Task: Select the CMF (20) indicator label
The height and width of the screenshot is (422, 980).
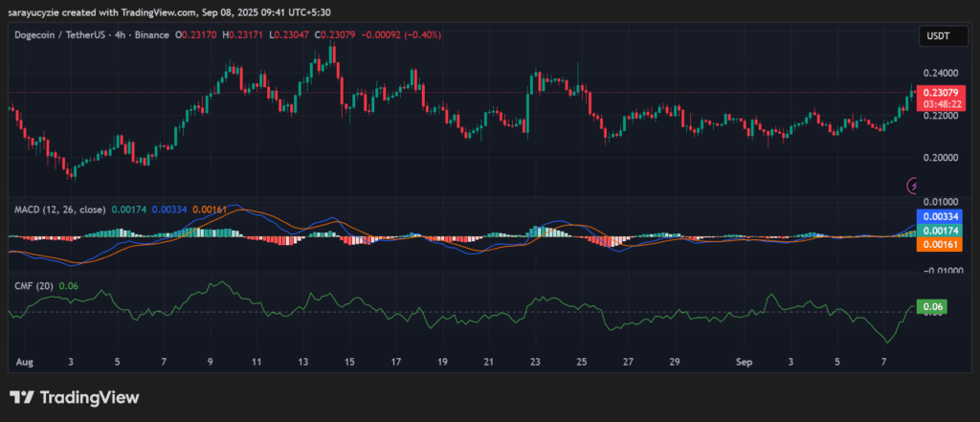Action: tap(33, 285)
